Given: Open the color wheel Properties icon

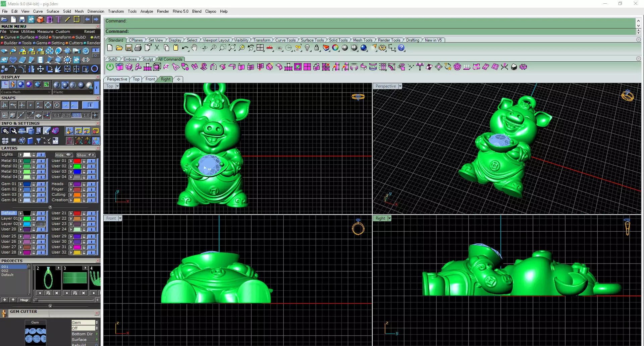Looking at the screenshot, I should tap(335, 48).
